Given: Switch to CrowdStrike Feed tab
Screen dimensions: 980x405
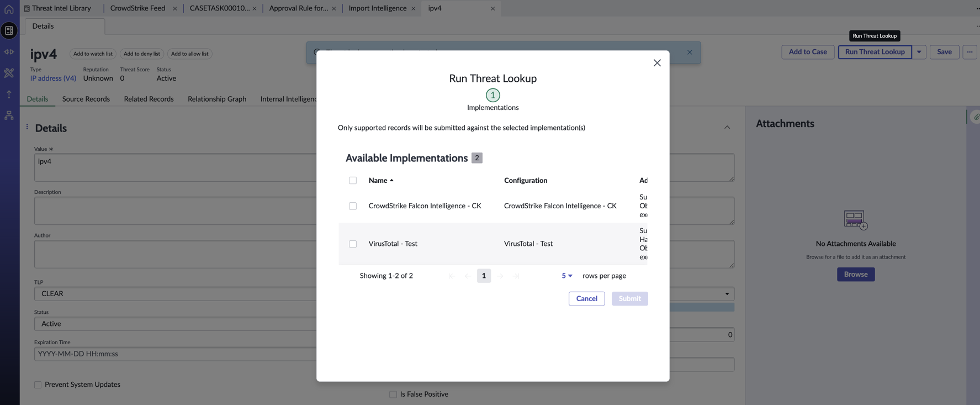Looking at the screenshot, I should point(137,8).
